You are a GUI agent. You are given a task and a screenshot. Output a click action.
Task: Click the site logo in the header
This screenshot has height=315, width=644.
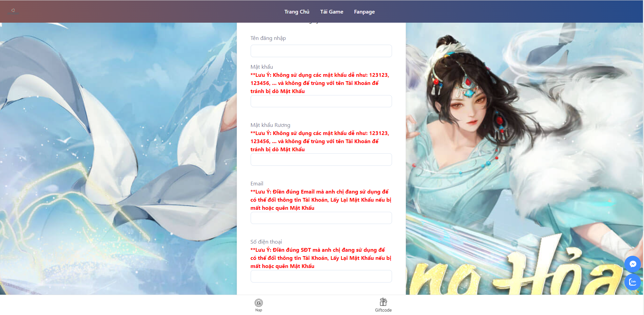(x=13, y=12)
